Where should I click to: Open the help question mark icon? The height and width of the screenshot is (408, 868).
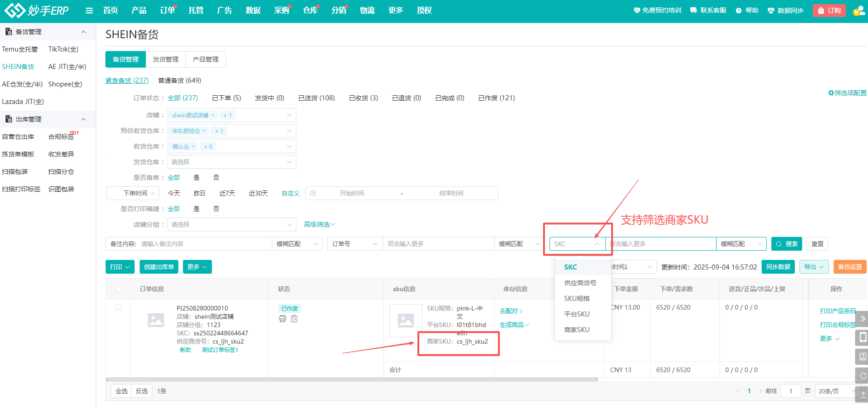coord(739,11)
